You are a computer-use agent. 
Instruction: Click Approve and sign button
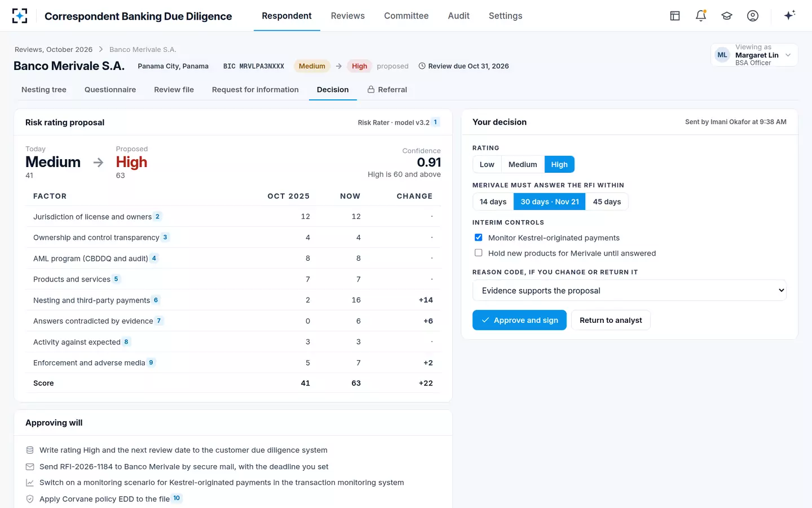pos(519,320)
